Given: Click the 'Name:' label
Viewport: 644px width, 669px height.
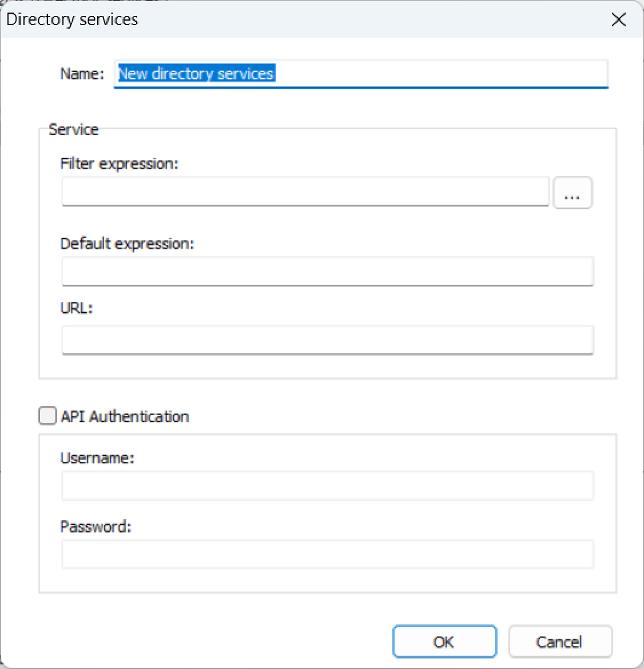Looking at the screenshot, I should point(82,74).
